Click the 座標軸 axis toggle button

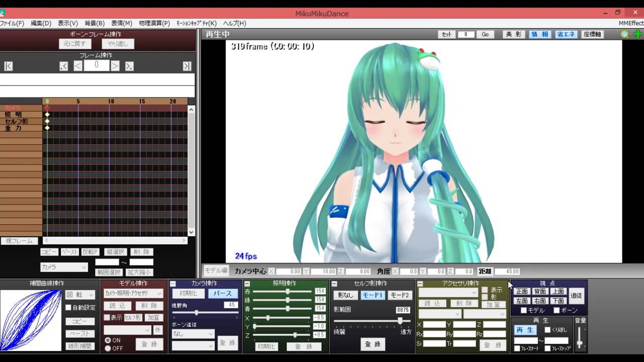coord(592,34)
